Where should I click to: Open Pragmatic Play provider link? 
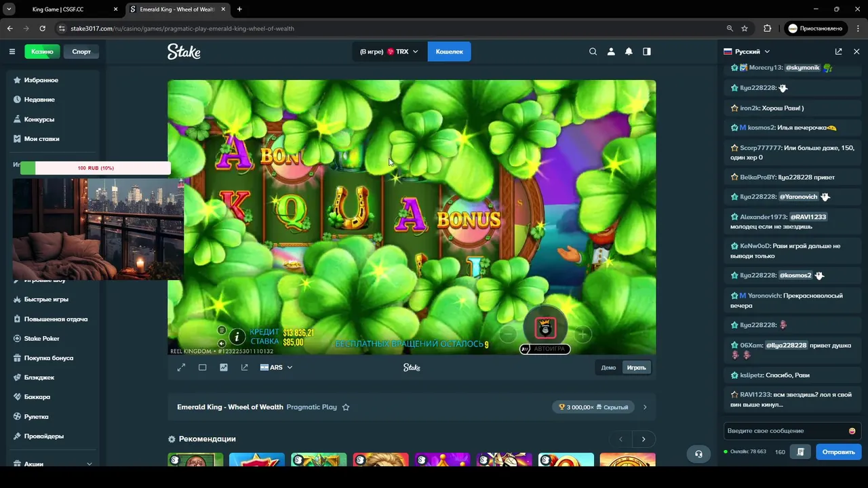[x=312, y=407]
